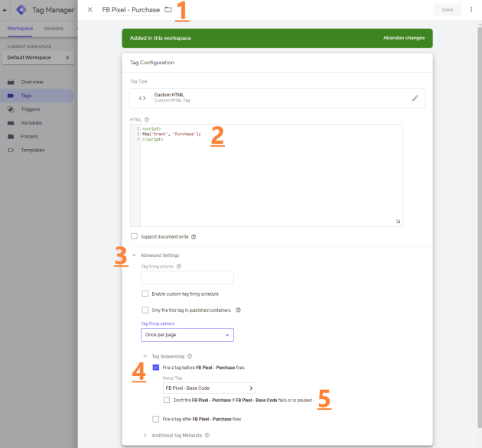
Task: Enable custom tag firing schedule checkbox
Action: [145, 294]
